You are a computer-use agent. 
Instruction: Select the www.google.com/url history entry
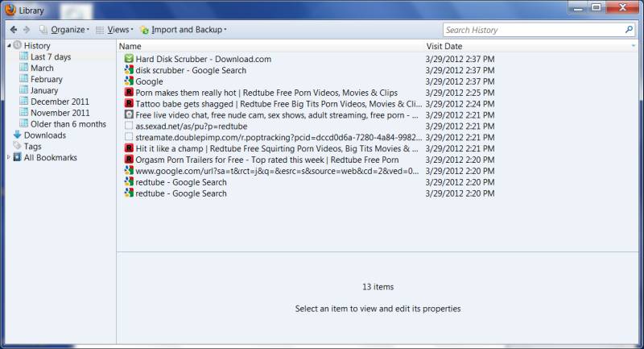coord(277,171)
